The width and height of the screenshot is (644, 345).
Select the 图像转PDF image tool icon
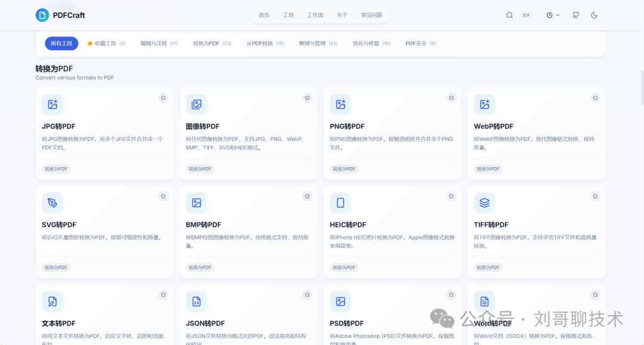click(x=197, y=104)
